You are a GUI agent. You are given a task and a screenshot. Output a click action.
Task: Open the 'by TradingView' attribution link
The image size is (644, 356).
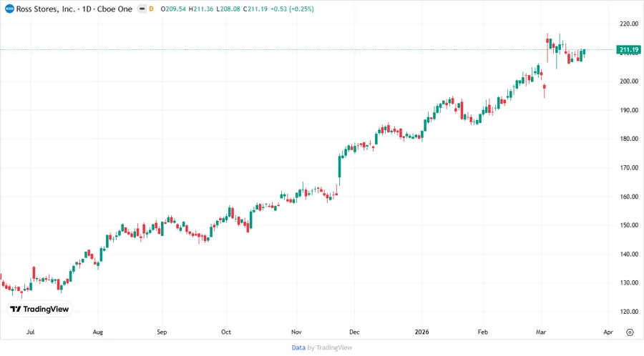click(330, 347)
